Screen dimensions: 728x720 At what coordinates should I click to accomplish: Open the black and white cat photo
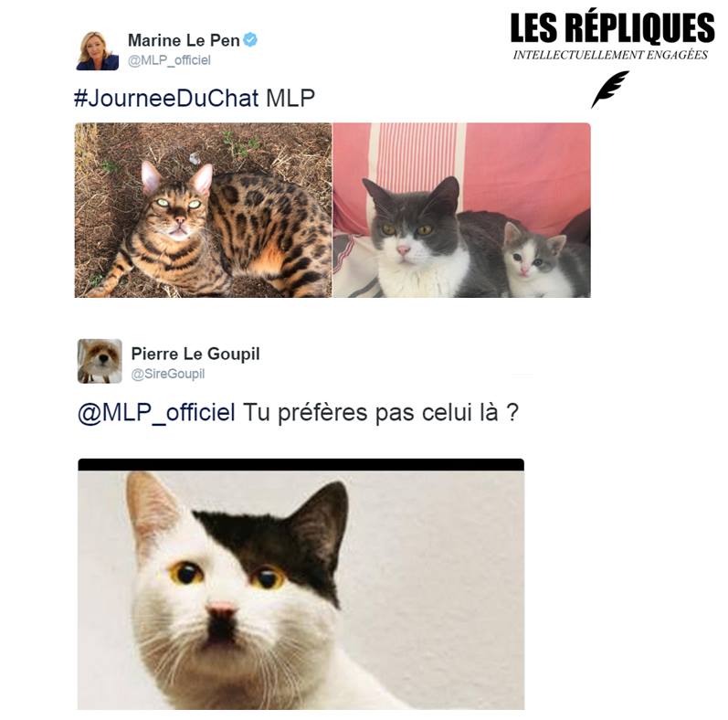coord(301,589)
